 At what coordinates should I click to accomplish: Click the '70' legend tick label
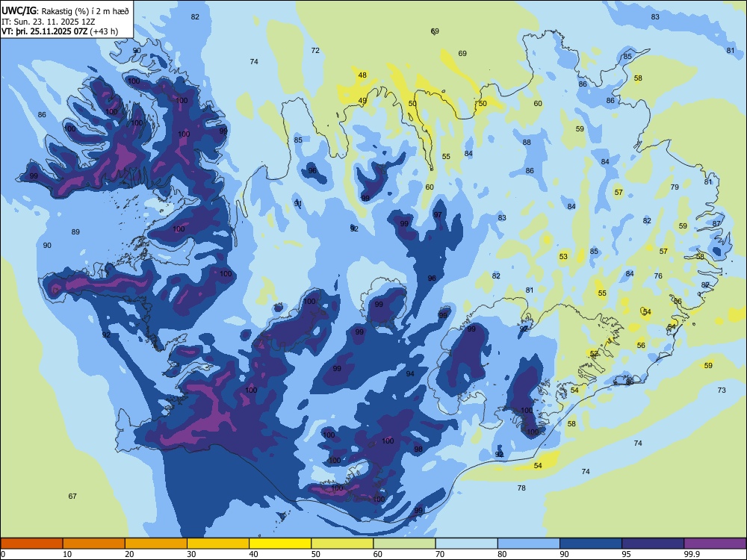point(440,554)
